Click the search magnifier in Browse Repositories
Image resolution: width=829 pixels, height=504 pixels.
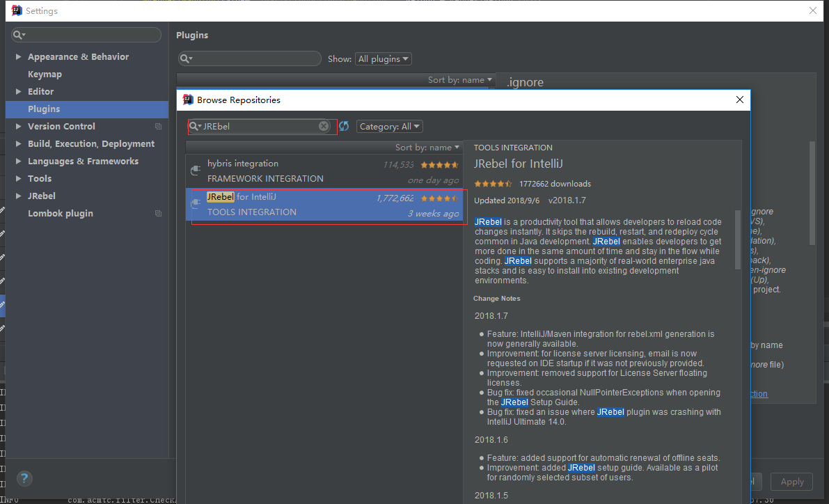coord(195,127)
